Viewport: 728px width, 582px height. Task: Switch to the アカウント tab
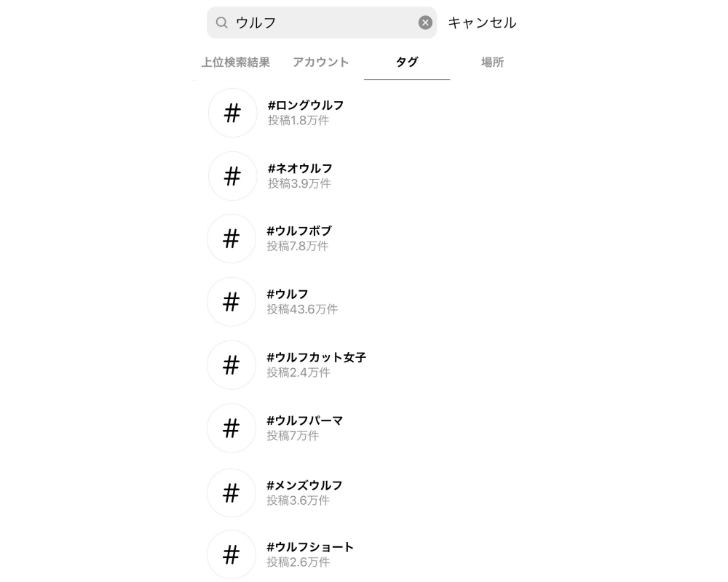321,62
